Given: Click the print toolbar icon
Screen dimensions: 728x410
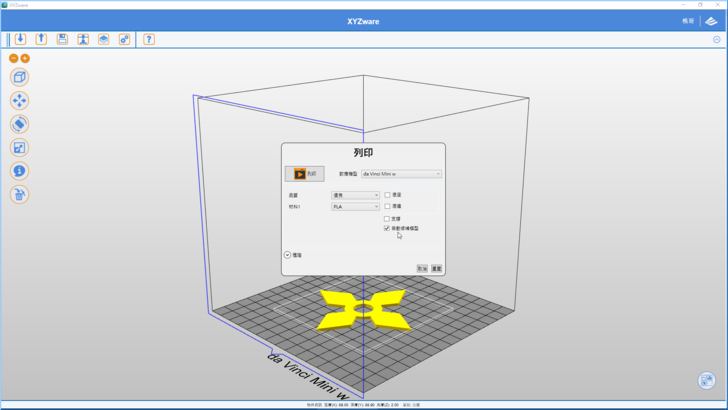Looking at the screenshot, I should point(83,39).
